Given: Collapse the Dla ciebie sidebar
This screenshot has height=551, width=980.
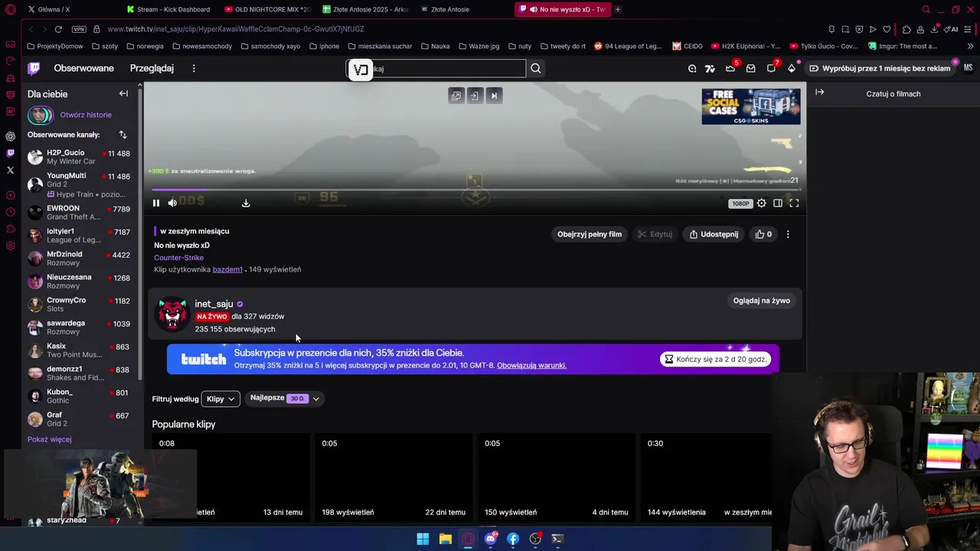Looking at the screenshot, I should 123,93.
